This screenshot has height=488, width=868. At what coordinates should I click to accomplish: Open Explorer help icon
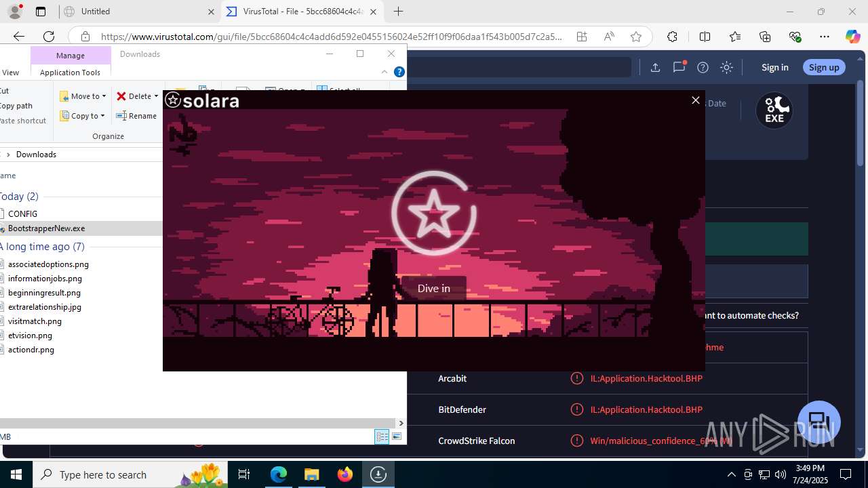coord(399,72)
